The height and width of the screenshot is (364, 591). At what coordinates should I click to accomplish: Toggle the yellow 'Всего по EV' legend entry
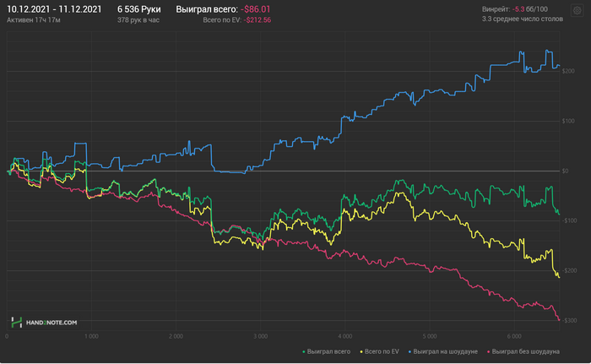point(380,351)
